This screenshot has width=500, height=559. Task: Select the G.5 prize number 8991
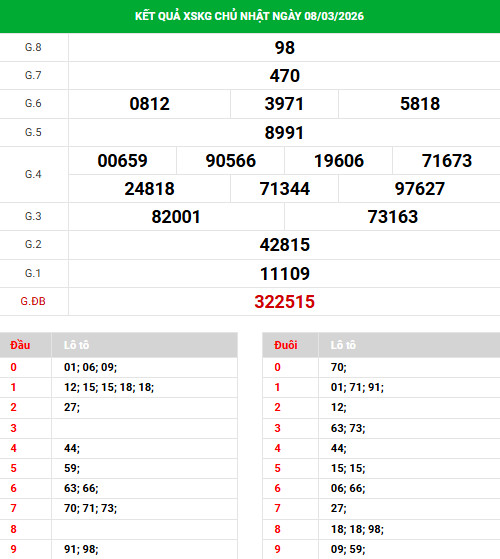[284, 133]
